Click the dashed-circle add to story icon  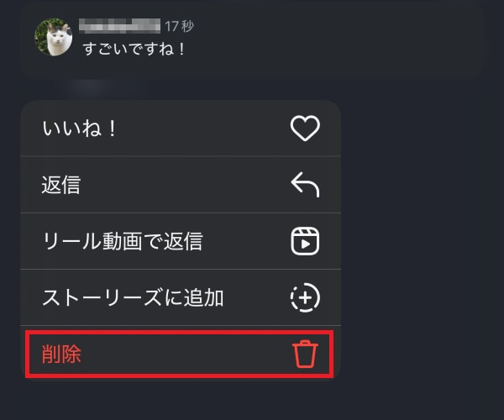coord(305,297)
